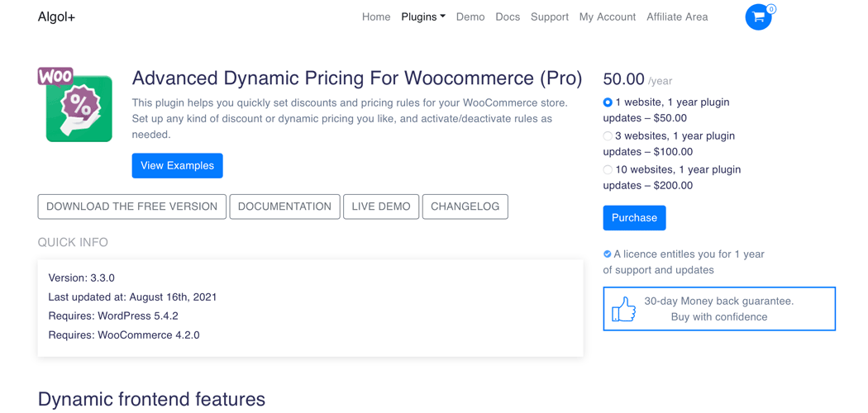Click the '50.00 /year' price text
Viewport: 868px width, 413px height.
tap(637, 79)
